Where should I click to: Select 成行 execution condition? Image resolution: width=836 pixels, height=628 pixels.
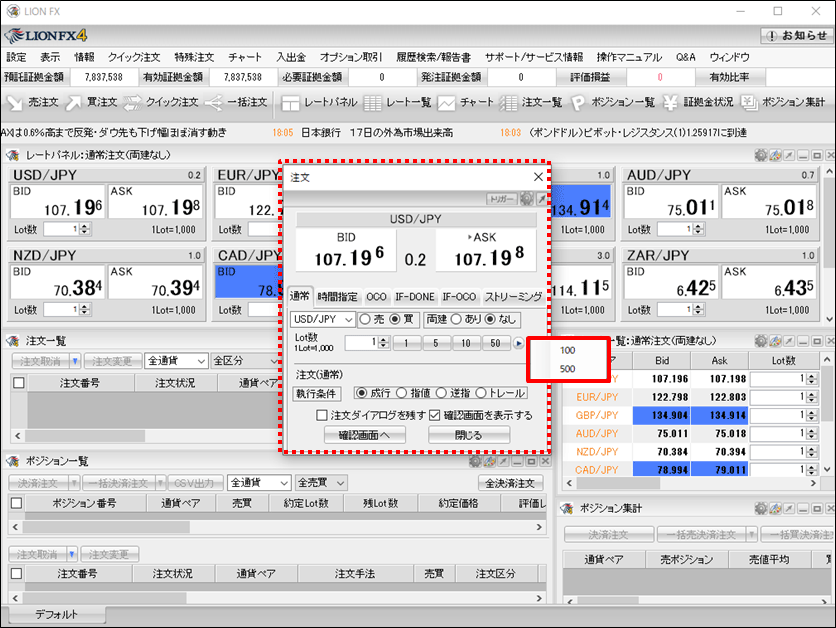click(x=361, y=393)
